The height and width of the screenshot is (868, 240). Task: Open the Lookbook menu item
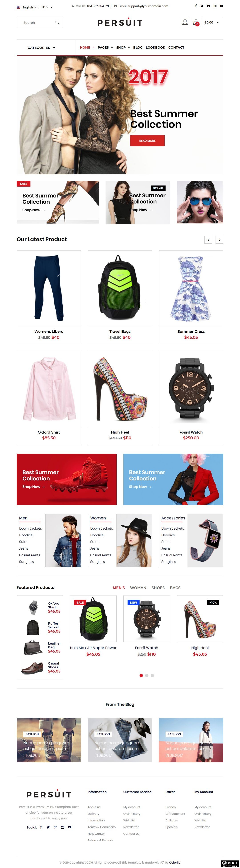coord(155,47)
